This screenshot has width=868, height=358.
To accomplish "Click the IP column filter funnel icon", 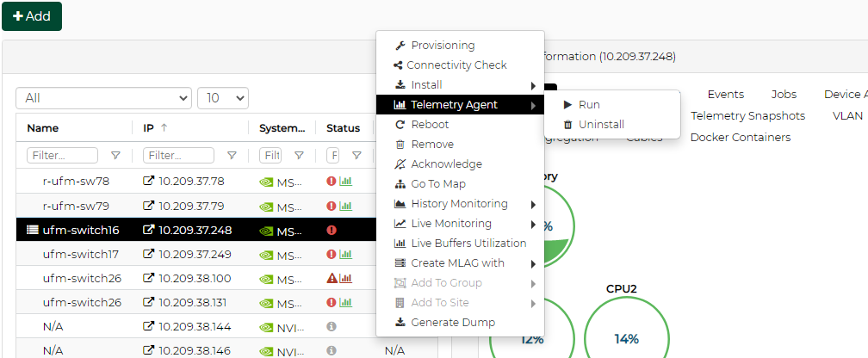I will (x=232, y=156).
